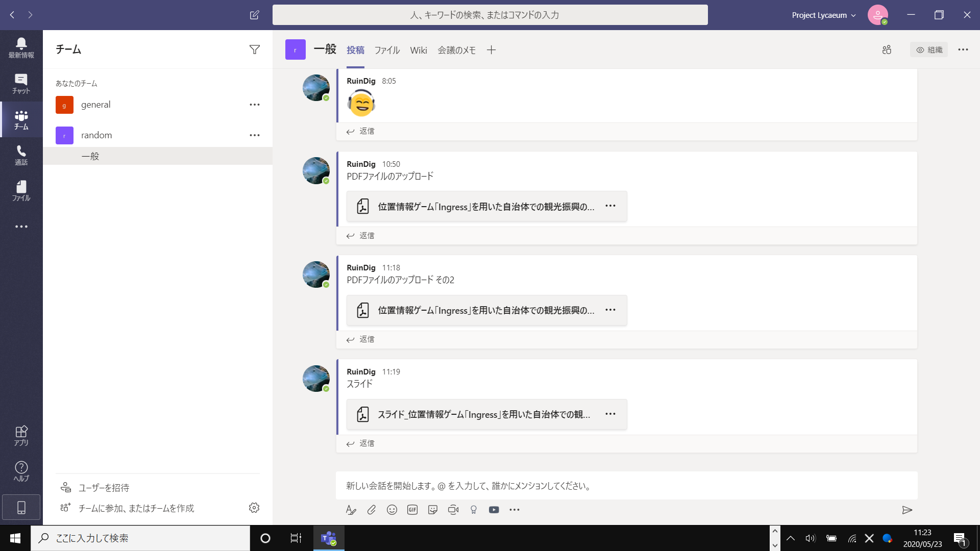Send the message with the send arrow
Image resolution: width=980 pixels, height=551 pixels.
pyautogui.click(x=908, y=510)
